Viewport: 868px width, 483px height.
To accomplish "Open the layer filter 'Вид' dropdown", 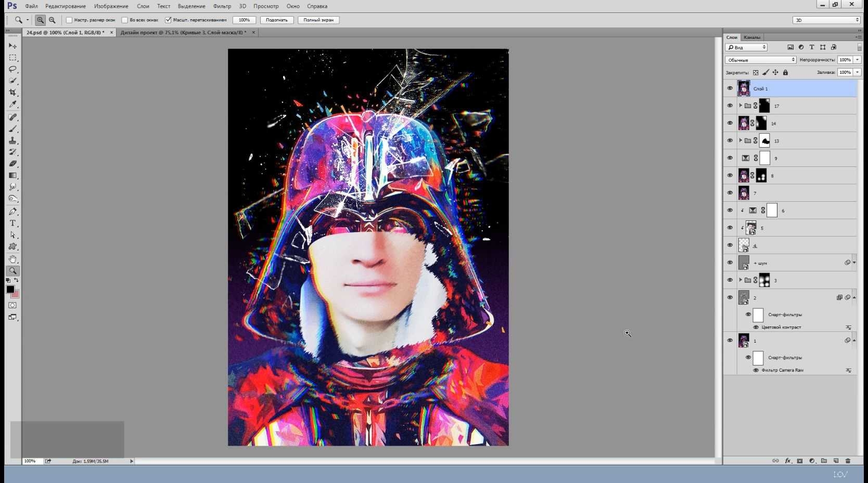I will click(747, 47).
